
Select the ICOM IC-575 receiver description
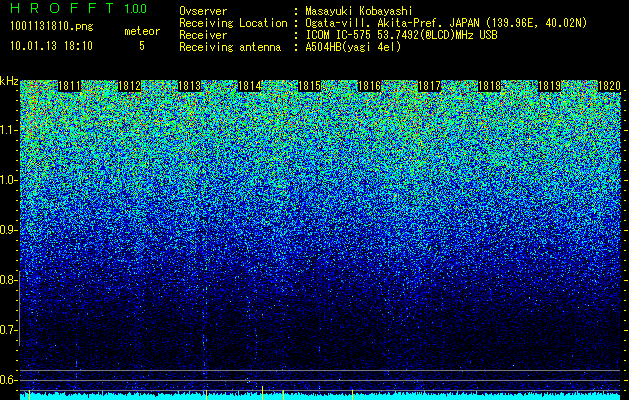(x=401, y=35)
